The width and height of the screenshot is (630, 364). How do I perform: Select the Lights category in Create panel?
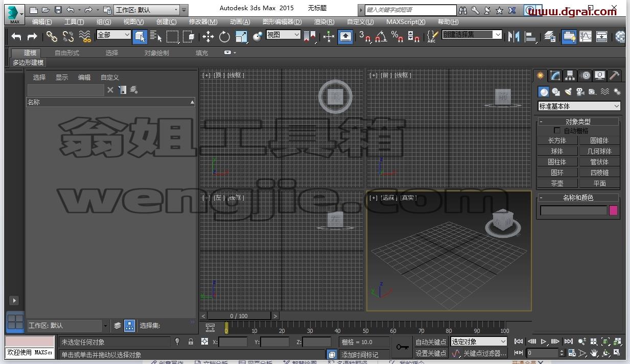click(x=568, y=92)
